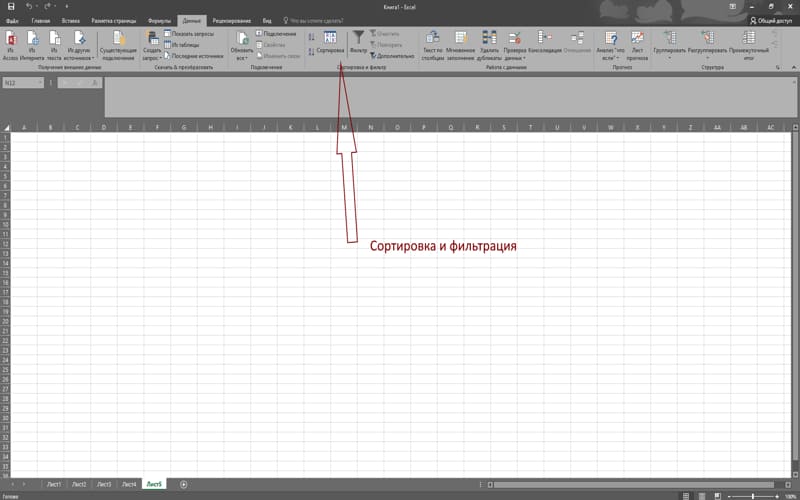Click Удалить дубликаты (remove duplicates)

point(489,45)
